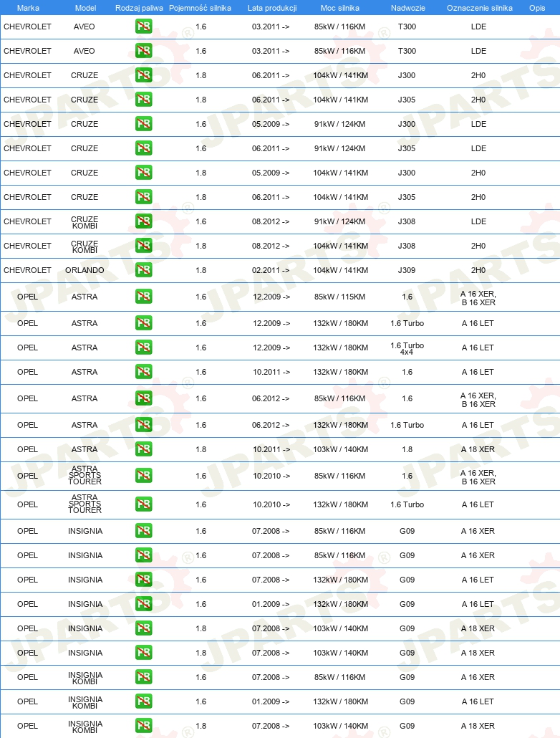Click 'ASTRA SPORTS TOURER' in the 132kW row
560x738 pixels.
click(x=85, y=504)
